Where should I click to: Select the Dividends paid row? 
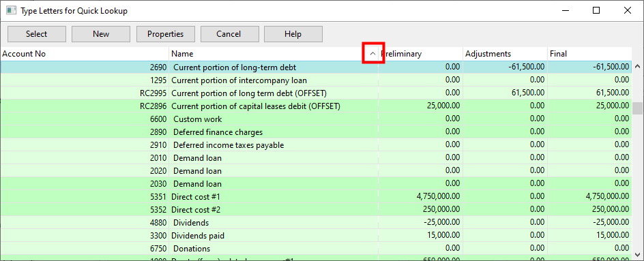(x=316, y=236)
